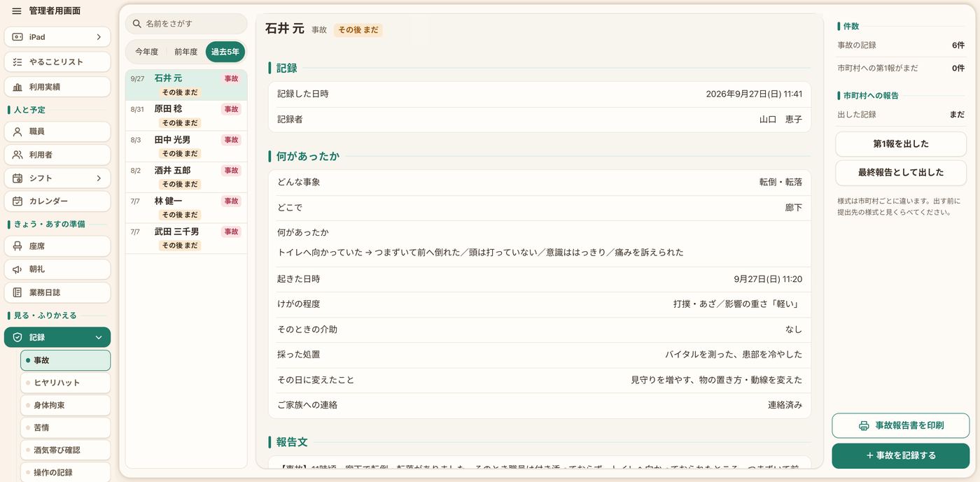Expand the シフト submenu chevron

click(x=99, y=178)
